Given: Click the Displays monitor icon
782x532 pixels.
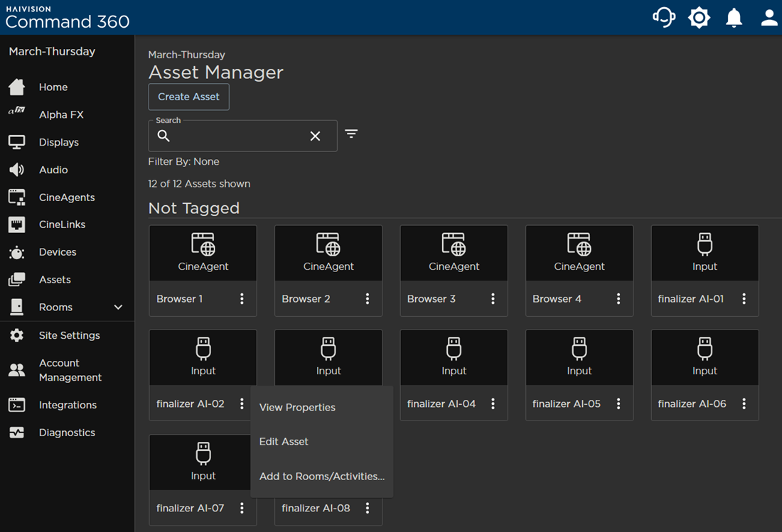Looking at the screenshot, I should pyautogui.click(x=17, y=142).
